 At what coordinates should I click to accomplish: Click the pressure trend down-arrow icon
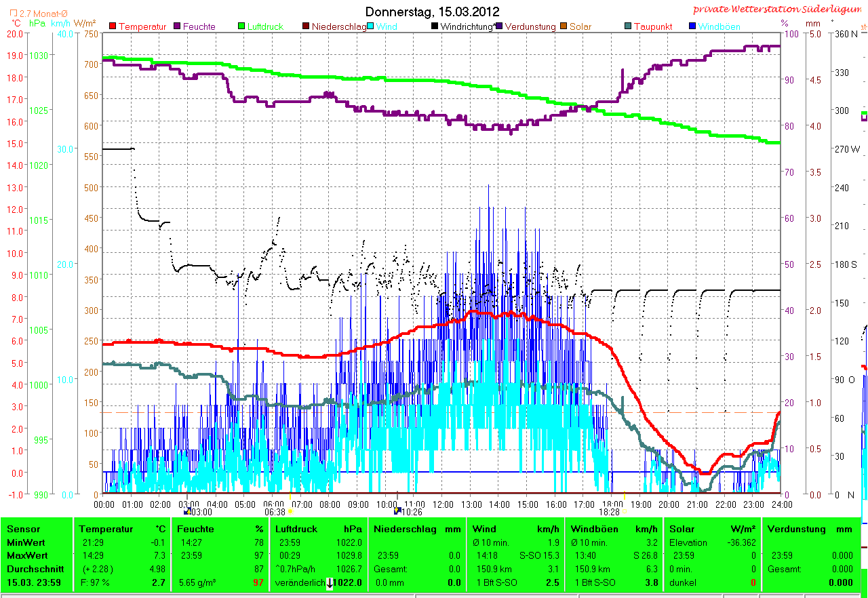330,583
